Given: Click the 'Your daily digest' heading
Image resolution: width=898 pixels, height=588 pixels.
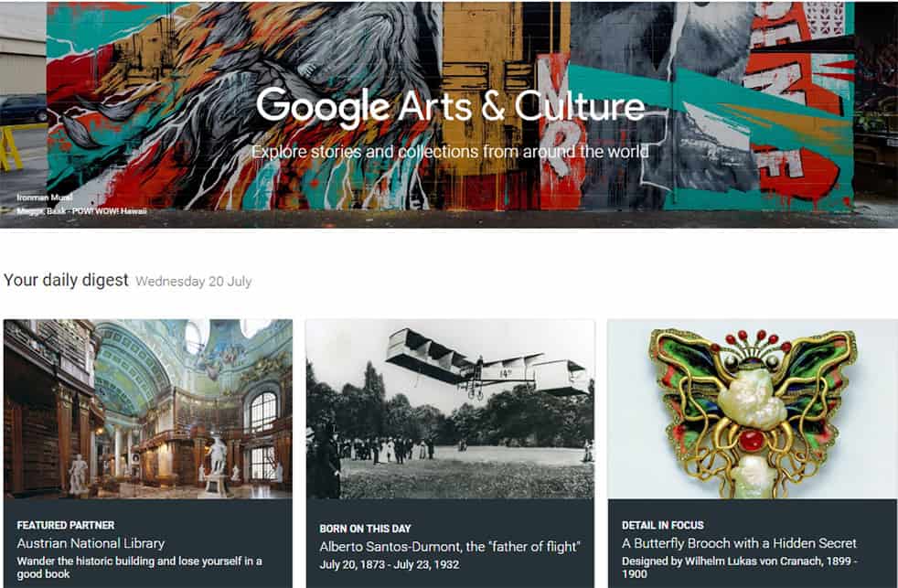Looking at the screenshot, I should tap(66, 280).
